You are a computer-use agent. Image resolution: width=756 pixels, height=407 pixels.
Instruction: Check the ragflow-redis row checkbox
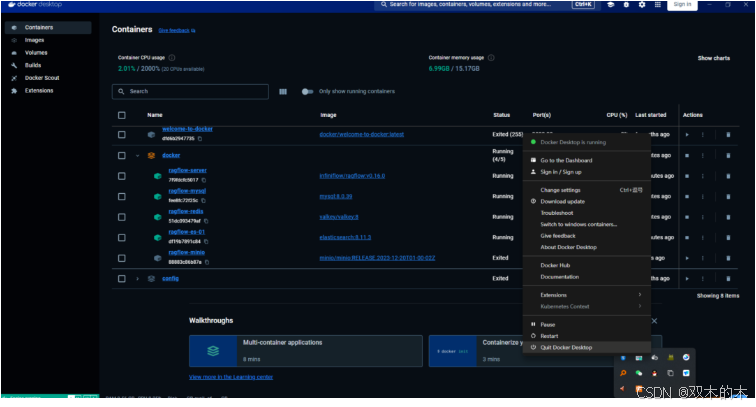pyautogui.click(x=122, y=217)
